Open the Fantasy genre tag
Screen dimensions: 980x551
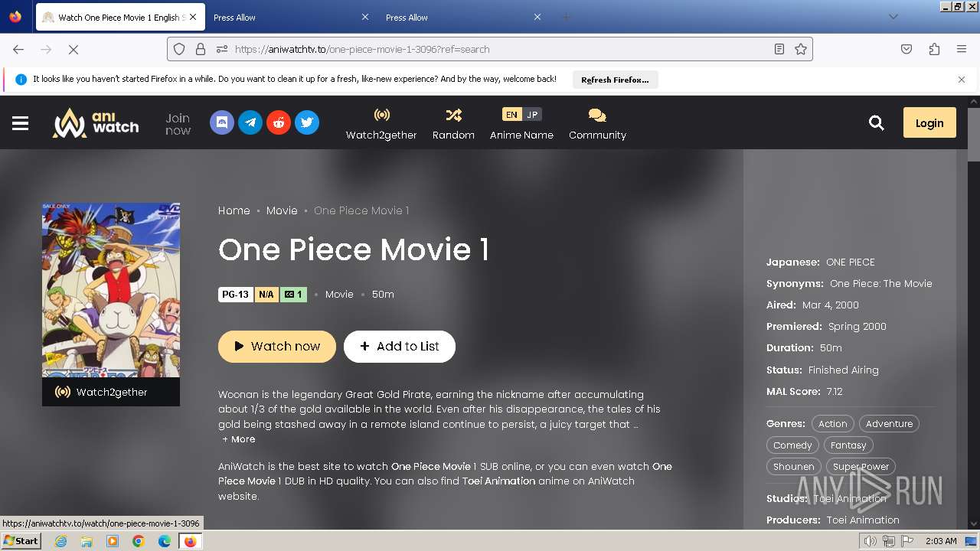click(848, 445)
